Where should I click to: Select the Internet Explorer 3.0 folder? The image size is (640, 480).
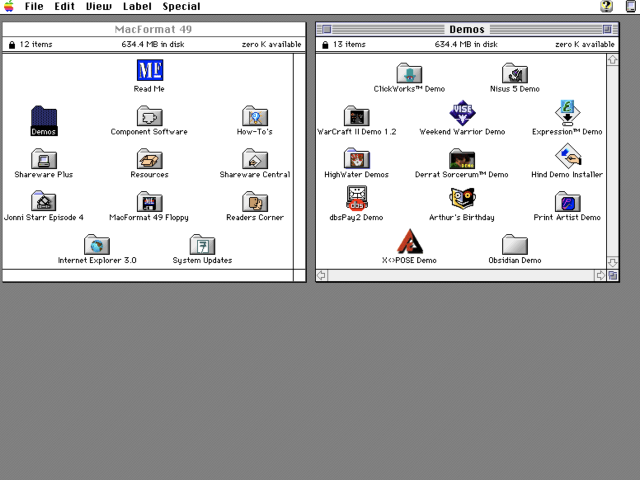click(97, 244)
